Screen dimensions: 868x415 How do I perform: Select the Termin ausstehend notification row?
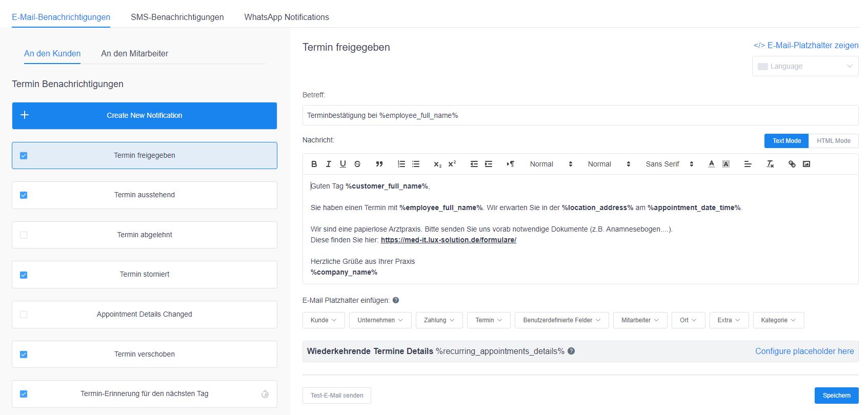(x=145, y=195)
